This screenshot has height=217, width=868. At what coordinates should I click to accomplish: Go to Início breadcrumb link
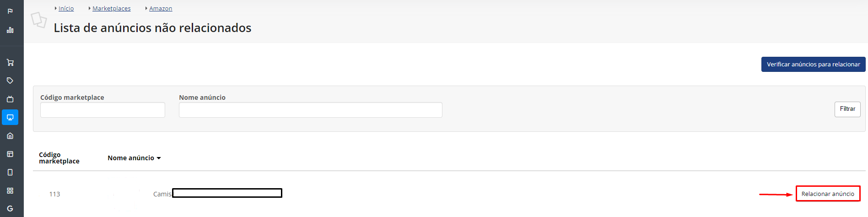pos(66,8)
